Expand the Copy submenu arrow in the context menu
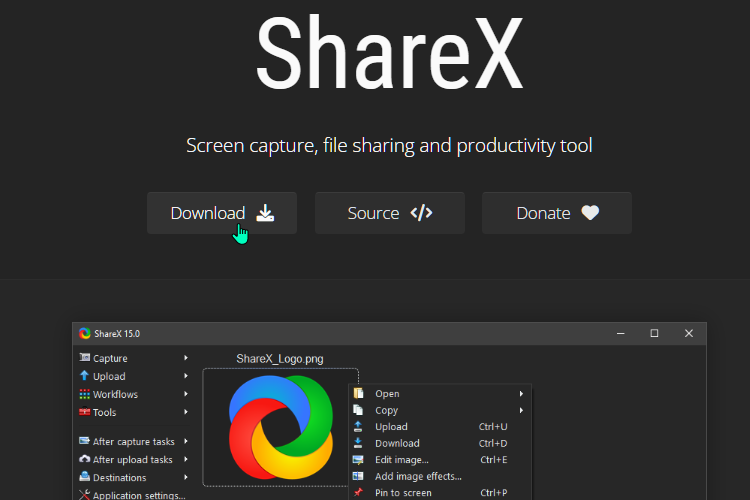Image resolution: width=750 pixels, height=500 pixels. click(521, 411)
